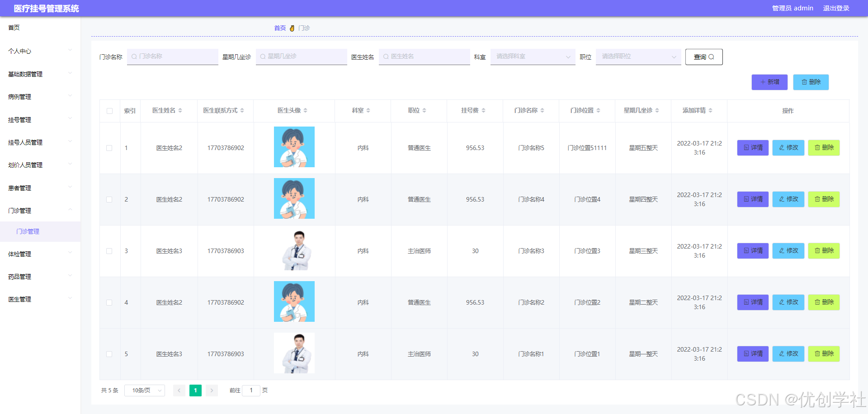The image size is (868, 414).
Task: Expand 体检管理 sidebar menu
Action: [40, 254]
